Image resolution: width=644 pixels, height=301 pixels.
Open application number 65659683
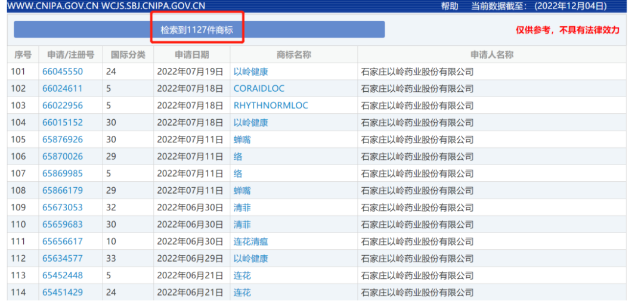click(63, 225)
